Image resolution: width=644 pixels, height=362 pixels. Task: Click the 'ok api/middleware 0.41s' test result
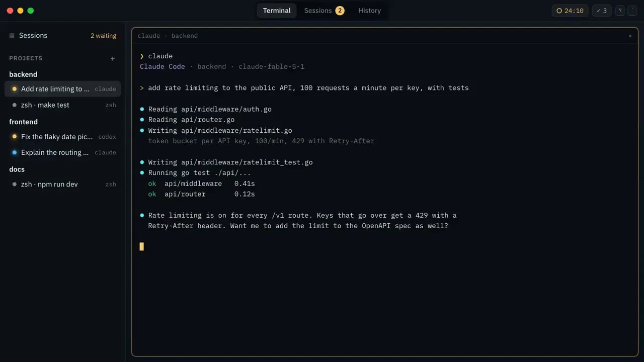201,184
